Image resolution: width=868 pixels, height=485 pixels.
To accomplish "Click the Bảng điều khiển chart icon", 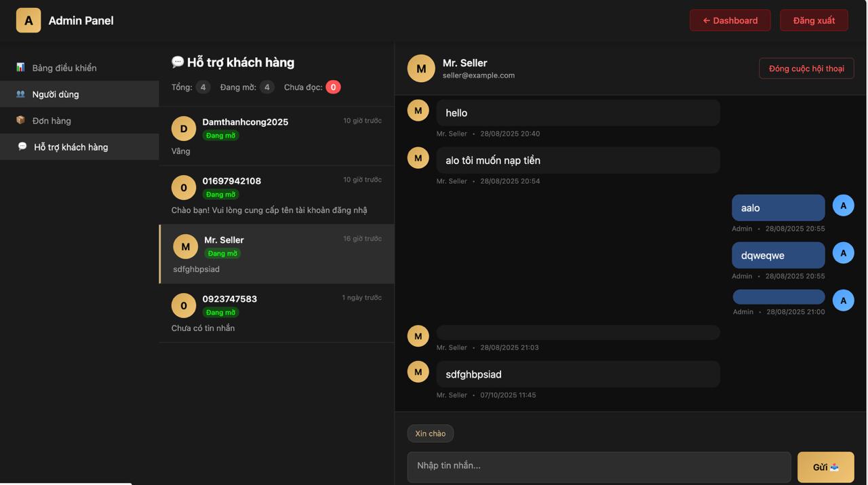I will (x=20, y=67).
